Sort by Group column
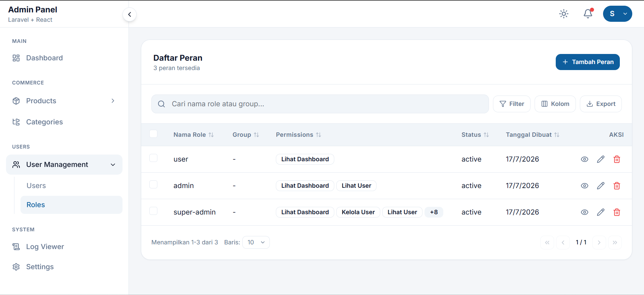Viewport: 644px width, 295px height. pyautogui.click(x=246, y=135)
